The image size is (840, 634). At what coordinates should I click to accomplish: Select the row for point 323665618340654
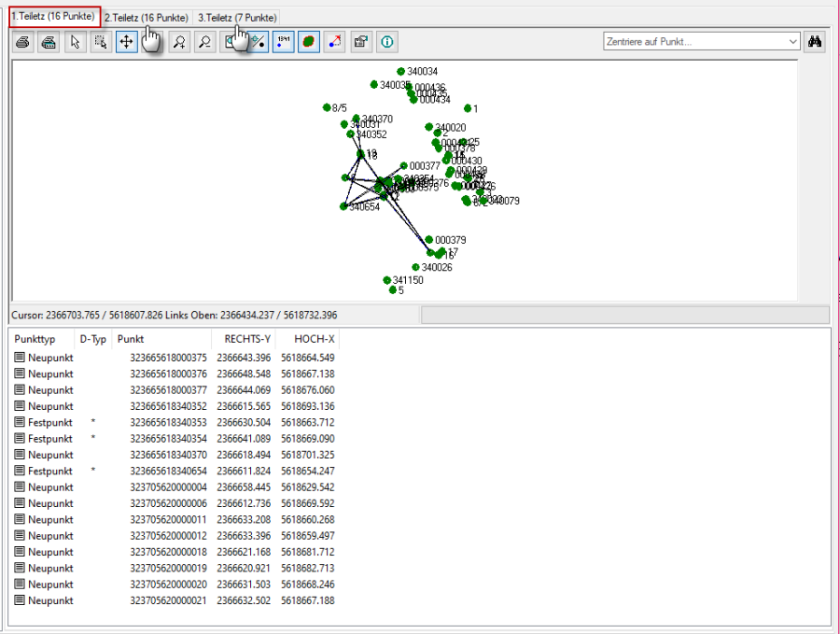tap(168, 471)
